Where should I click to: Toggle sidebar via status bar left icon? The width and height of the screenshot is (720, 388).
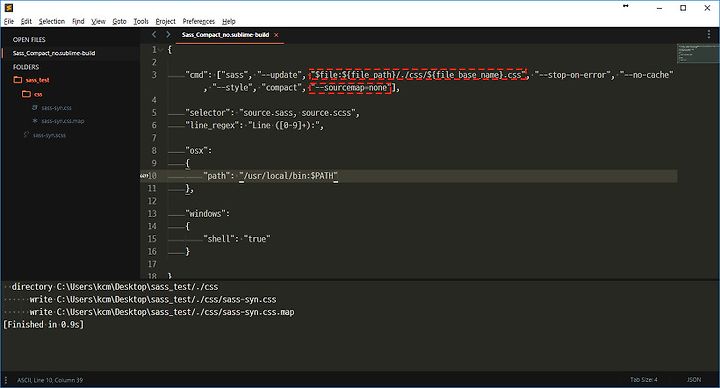tap(6, 380)
